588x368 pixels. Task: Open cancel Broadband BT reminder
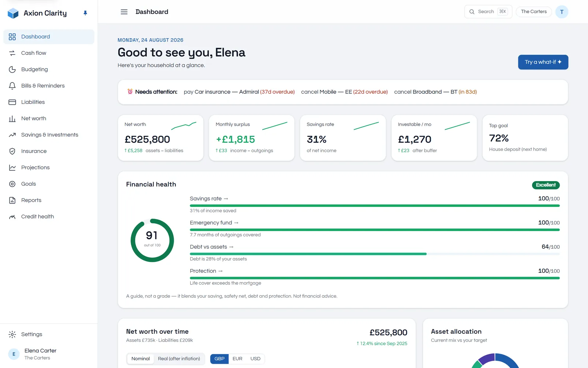click(435, 92)
